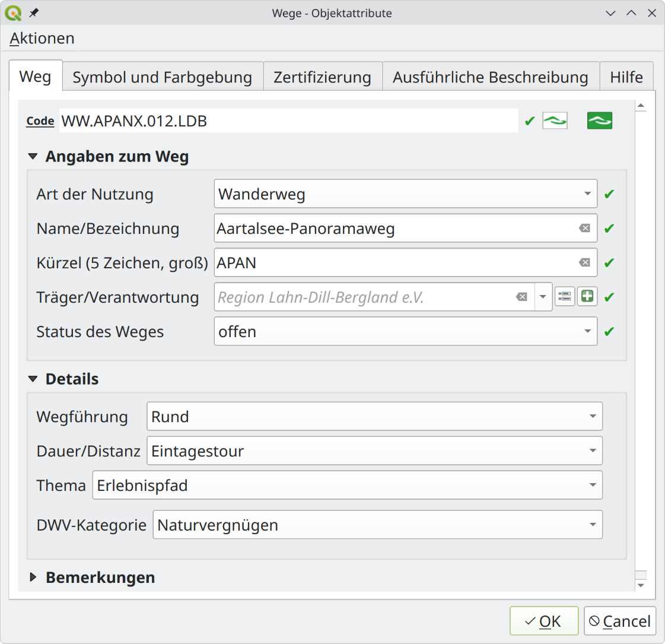The image size is (665, 644).
Task: Add a new Träger entry with the plus icon
Action: pos(587,297)
